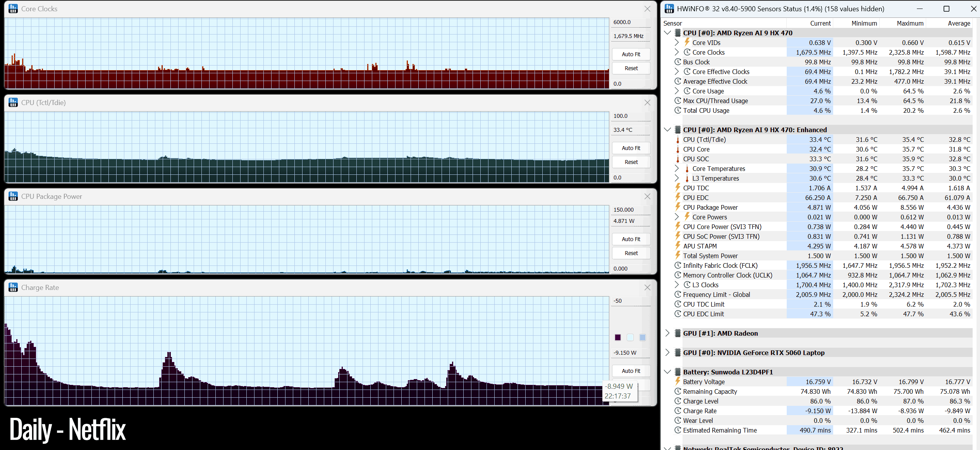Pick the light blue color swatch in Charge Rate graph

click(x=643, y=337)
